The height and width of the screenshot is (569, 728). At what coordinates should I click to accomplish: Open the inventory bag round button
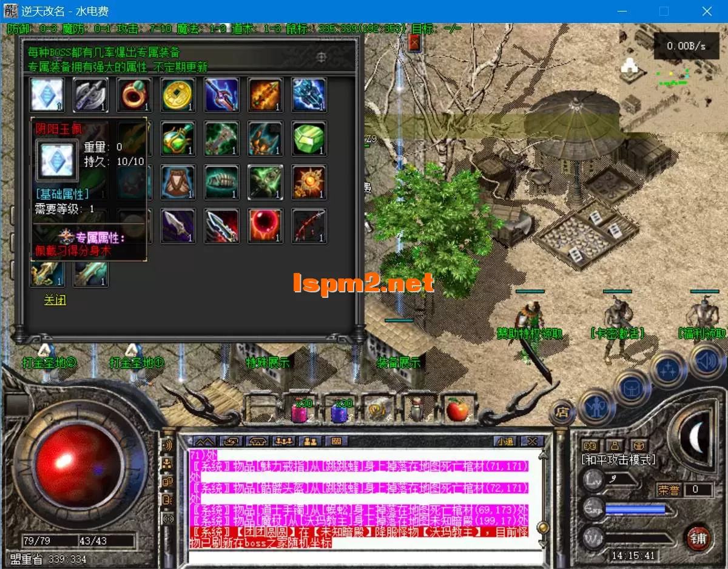click(632, 386)
